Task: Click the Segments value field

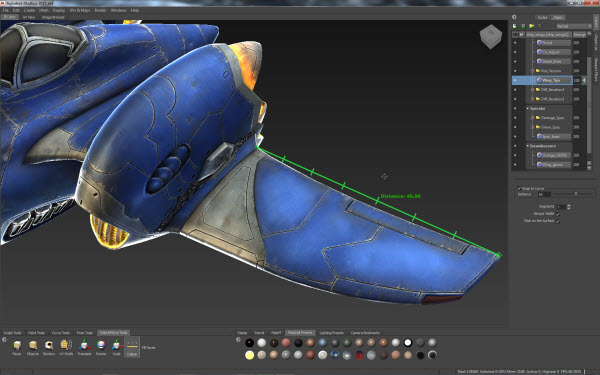Action: click(561, 207)
